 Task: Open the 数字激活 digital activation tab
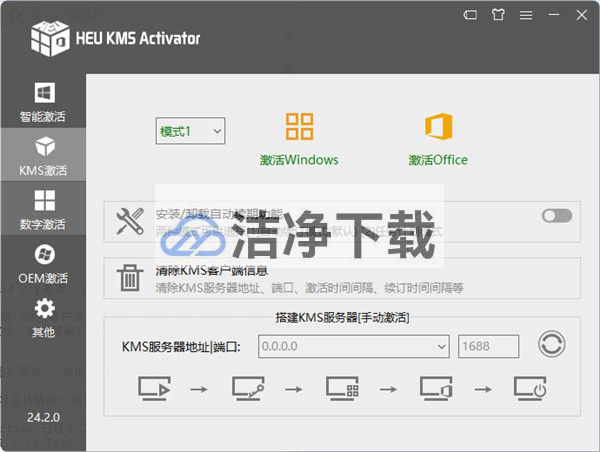click(x=43, y=209)
